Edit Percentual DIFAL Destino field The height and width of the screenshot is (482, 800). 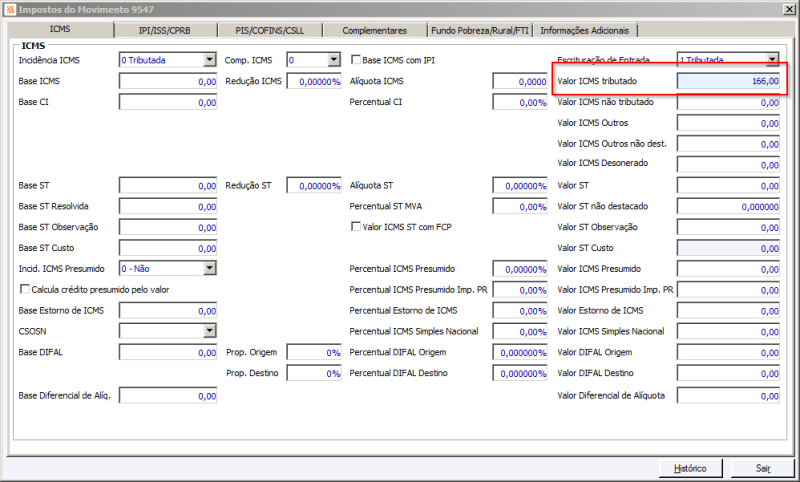pos(520,374)
